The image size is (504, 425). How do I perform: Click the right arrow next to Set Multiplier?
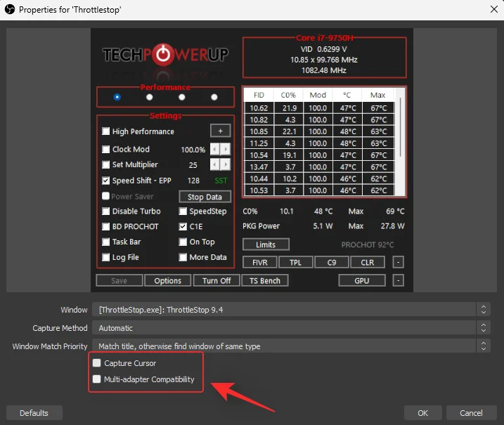(225, 164)
